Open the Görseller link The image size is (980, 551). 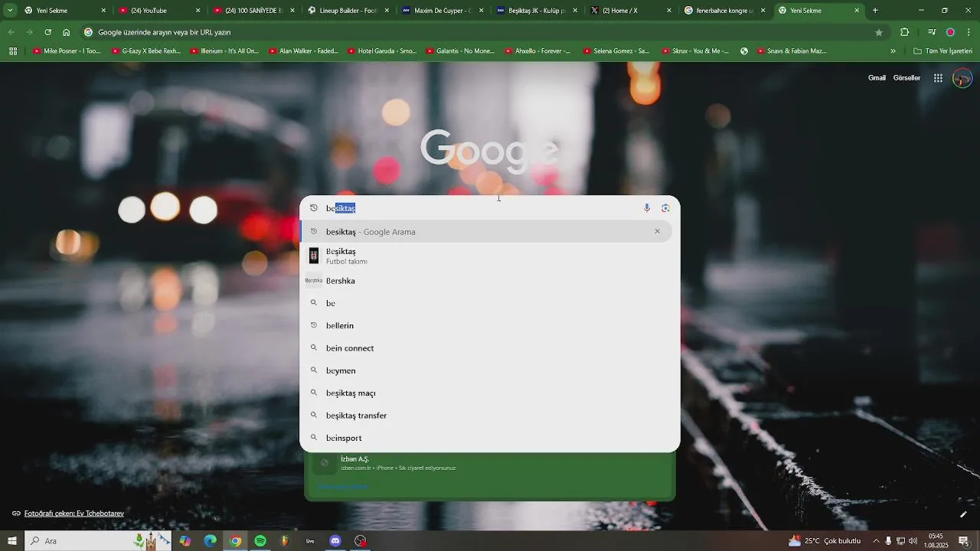(x=906, y=78)
